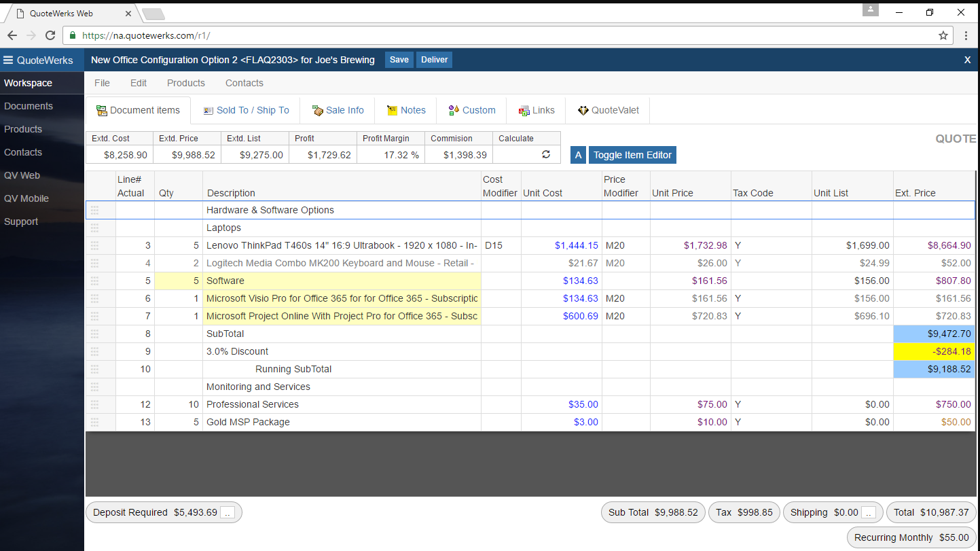The image size is (980, 551).
Task: Click the Document items tab icon
Action: click(102, 110)
